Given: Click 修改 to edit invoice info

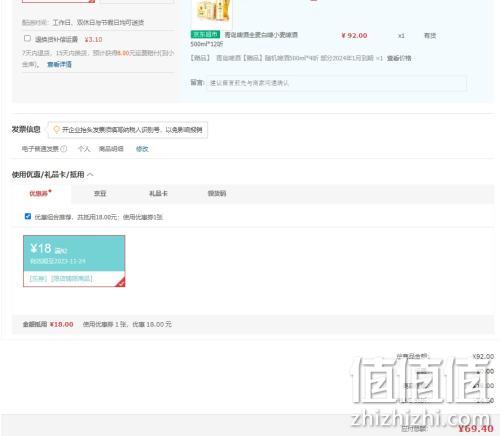Looking at the screenshot, I should pos(142,149).
